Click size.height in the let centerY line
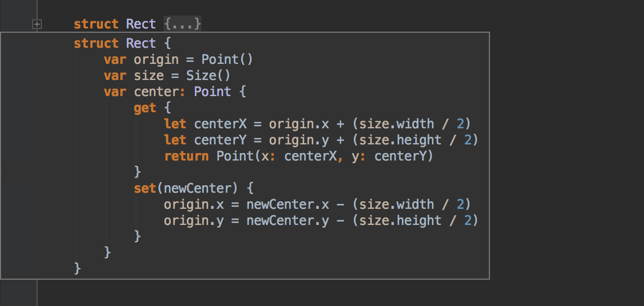 [400, 140]
